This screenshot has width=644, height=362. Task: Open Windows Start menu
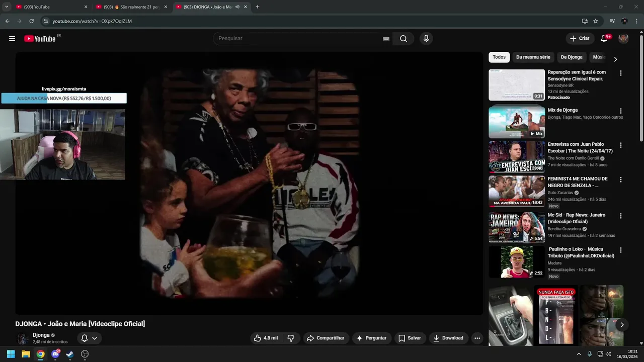[11, 354]
